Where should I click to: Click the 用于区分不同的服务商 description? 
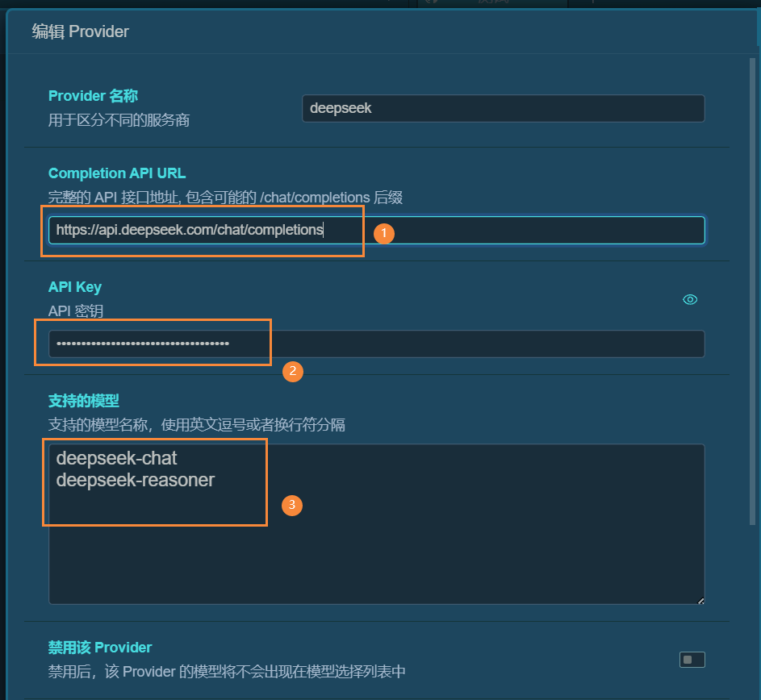[119, 120]
